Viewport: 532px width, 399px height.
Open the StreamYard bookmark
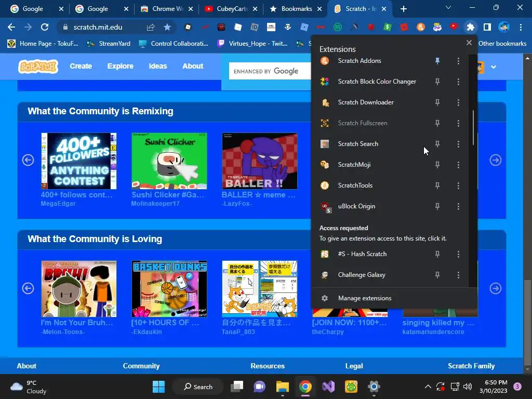coord(109,44)
